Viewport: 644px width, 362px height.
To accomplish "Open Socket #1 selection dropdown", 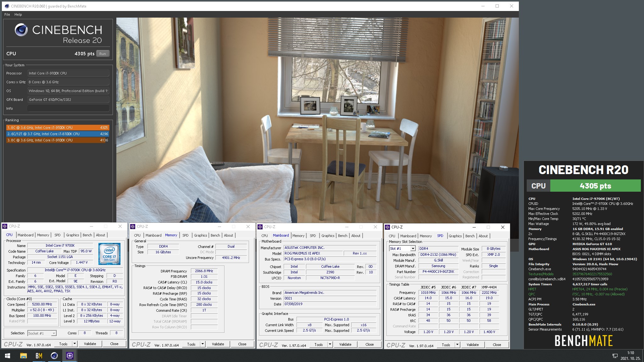I will coord(42,333).
